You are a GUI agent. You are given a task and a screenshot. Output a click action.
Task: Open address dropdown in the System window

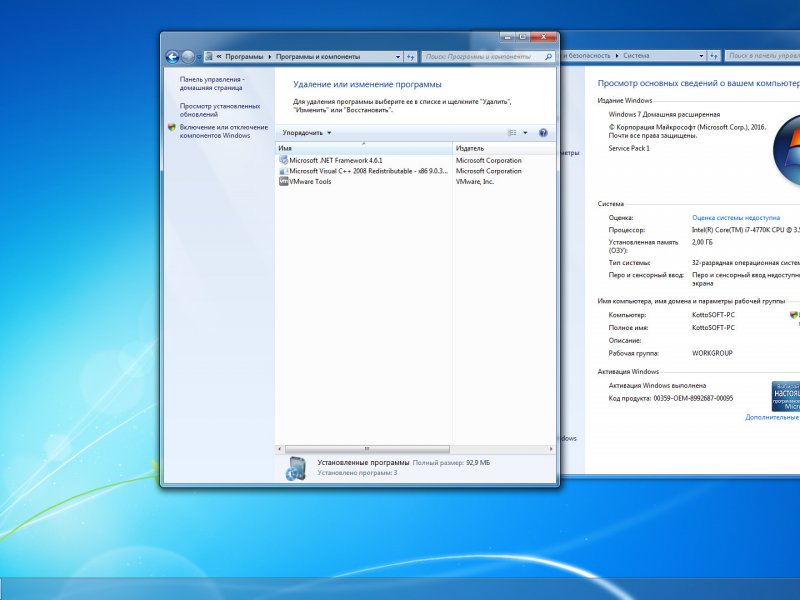pos(702,56)
